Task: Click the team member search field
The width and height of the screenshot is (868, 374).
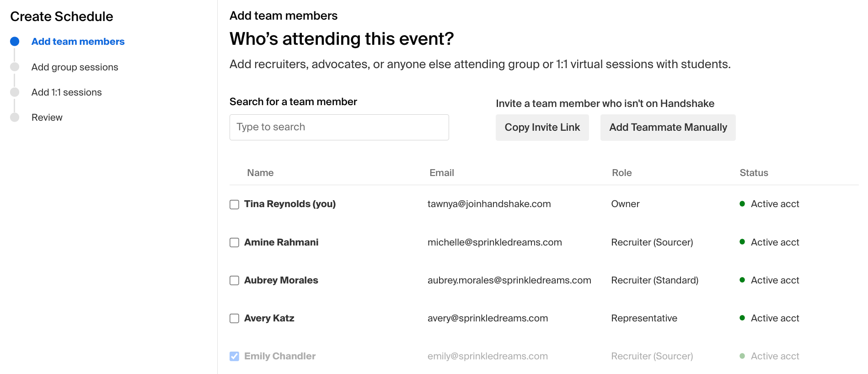Action: pyautogui.click(x=339, y=127)
